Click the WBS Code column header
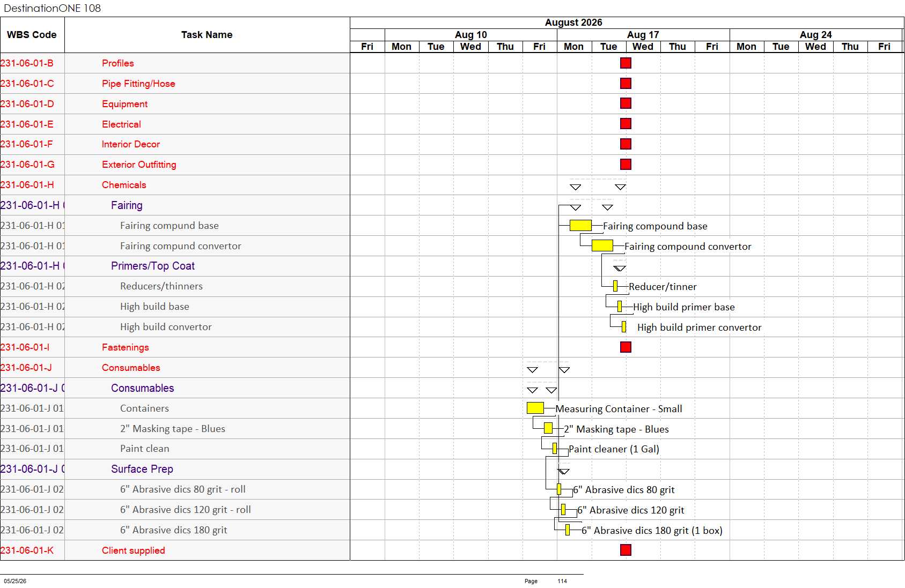The image size is (905, 588). [x=32, y=35]
